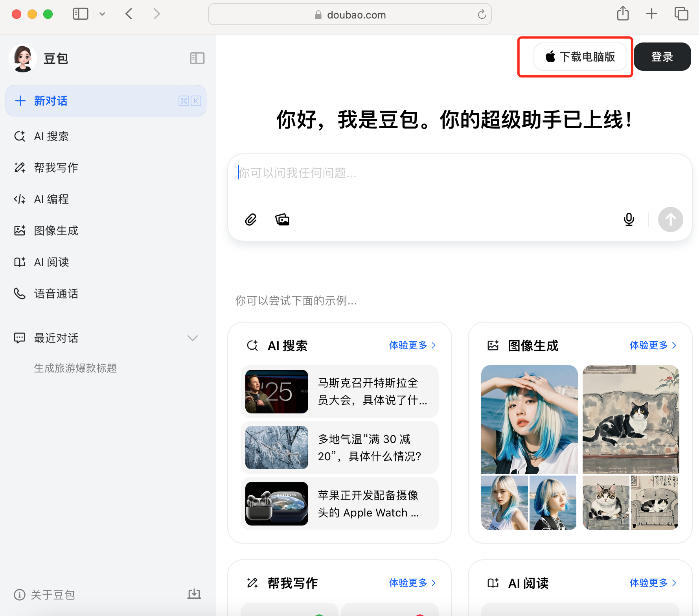Open the 马斯克召开特斯拉全员大会 example
Screen dimensions: 699x616
(x=340, y=391)
